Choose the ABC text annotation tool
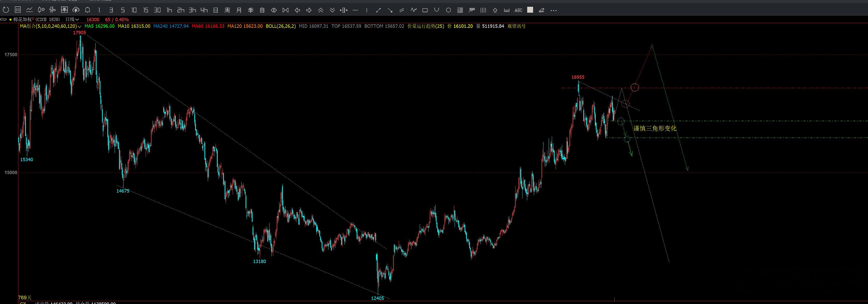This screenshot has height=304, width=868. 518,10
